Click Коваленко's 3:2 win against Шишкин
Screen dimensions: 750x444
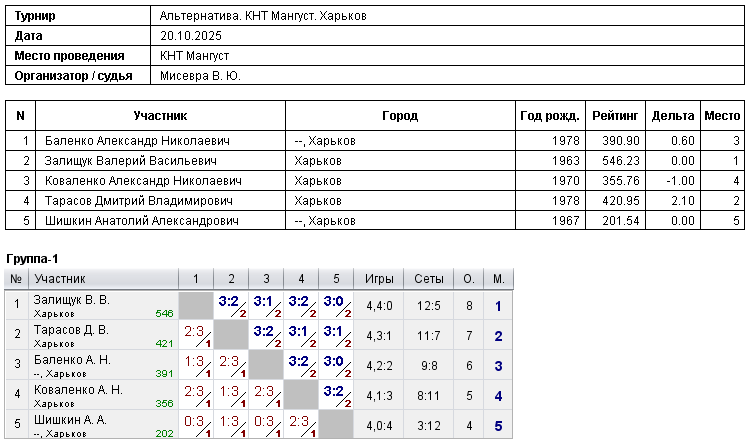333,392
